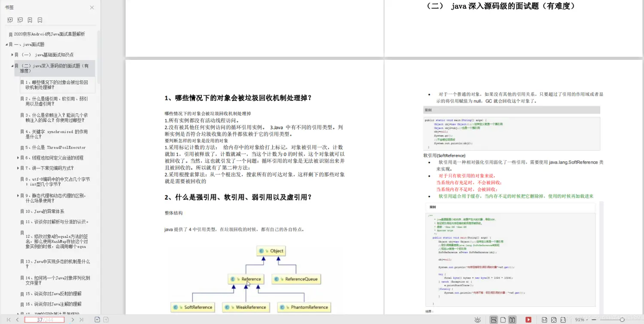This screenshot has width=644, height=324.
Task: Open bookmark 13、Java中实现多态的机制
Action: point(58,263)
